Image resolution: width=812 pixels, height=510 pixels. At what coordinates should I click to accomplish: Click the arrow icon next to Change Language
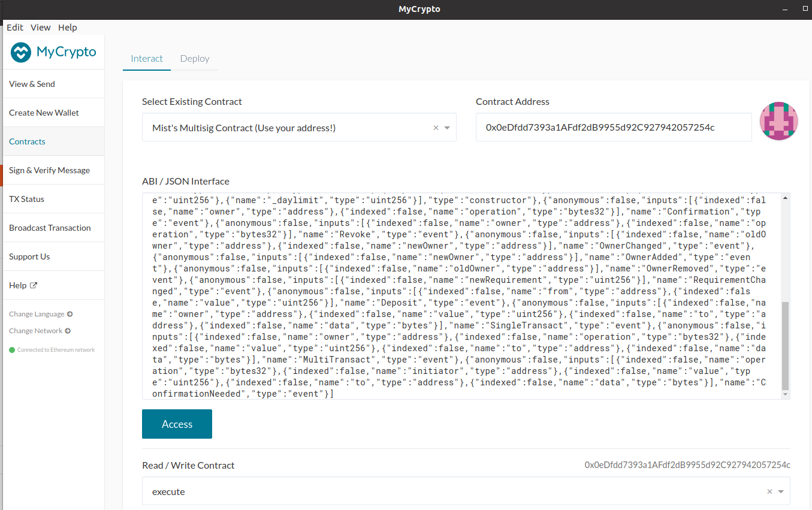(70, 314)
